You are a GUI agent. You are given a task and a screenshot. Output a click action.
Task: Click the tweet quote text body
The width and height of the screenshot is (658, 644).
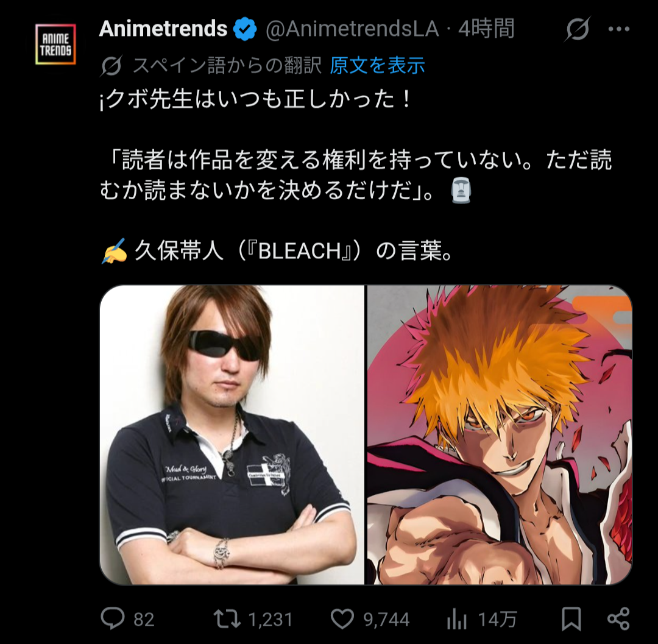[x=356, y=175]
